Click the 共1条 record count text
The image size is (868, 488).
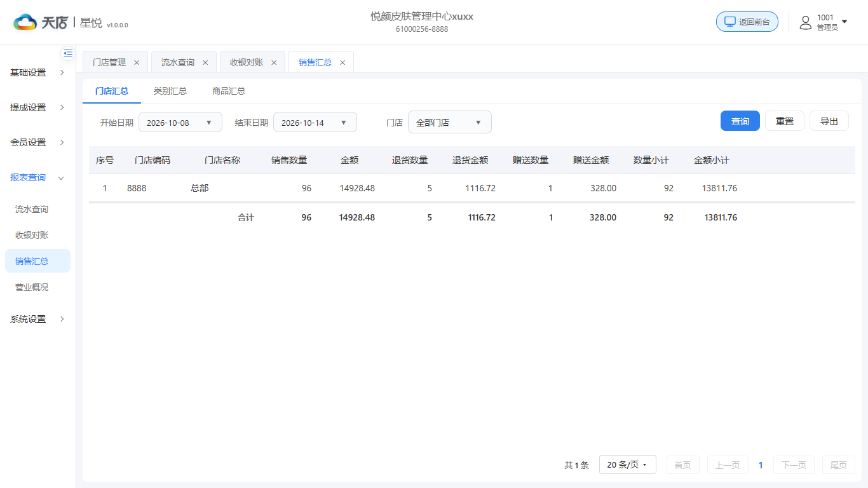(x=576, y=465)
